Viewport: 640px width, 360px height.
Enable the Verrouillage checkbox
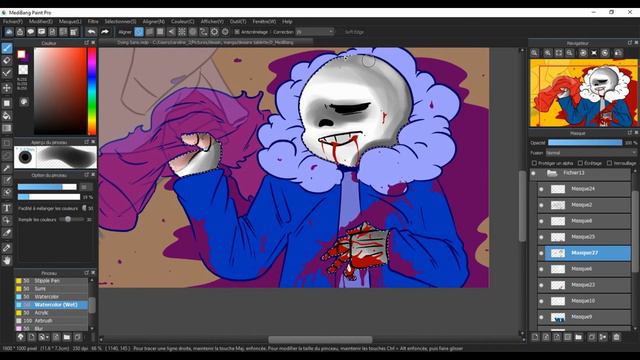(x=609, y=163)
